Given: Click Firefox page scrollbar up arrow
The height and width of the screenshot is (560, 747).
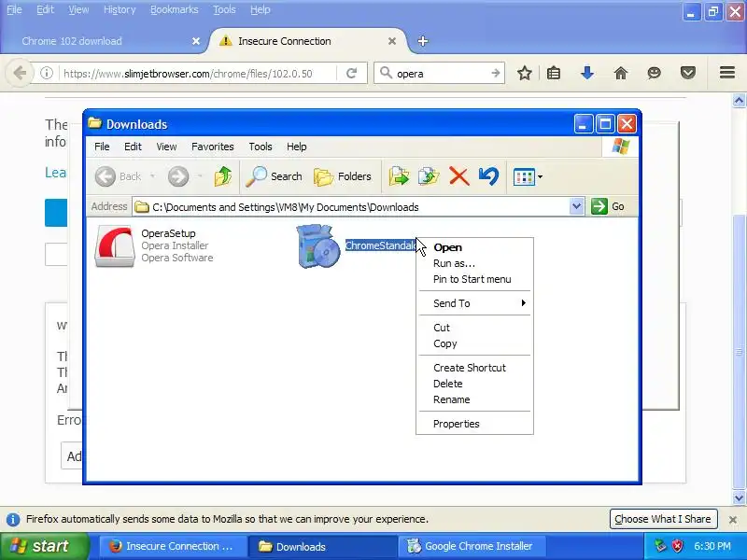Looking at the screenshot, I should 739,100.
